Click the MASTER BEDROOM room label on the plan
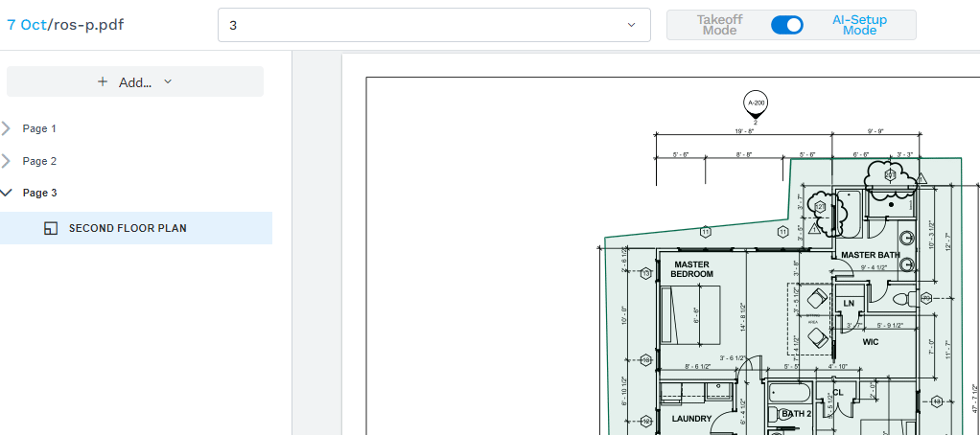980x435 pixels. [x=691, y=268]
